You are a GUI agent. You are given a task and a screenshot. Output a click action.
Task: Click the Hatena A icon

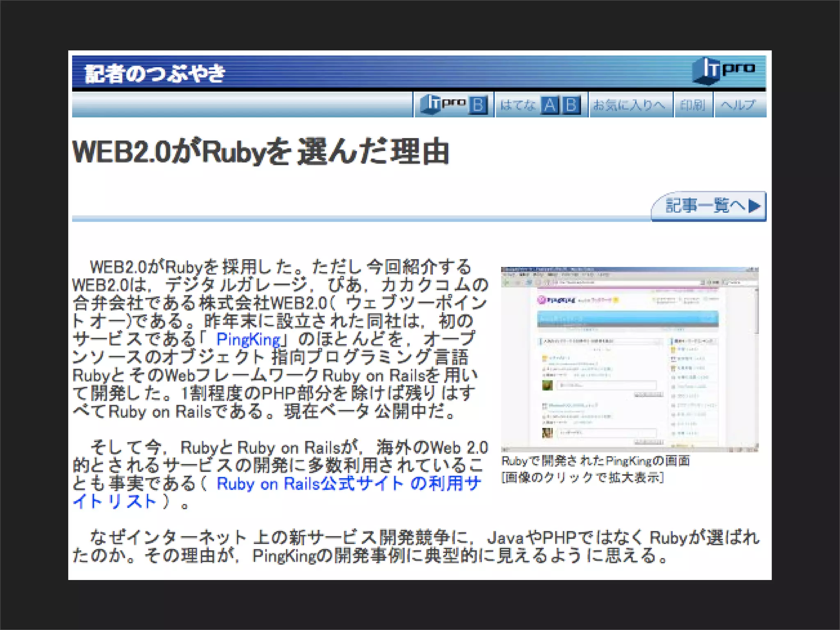click(549, 105)
